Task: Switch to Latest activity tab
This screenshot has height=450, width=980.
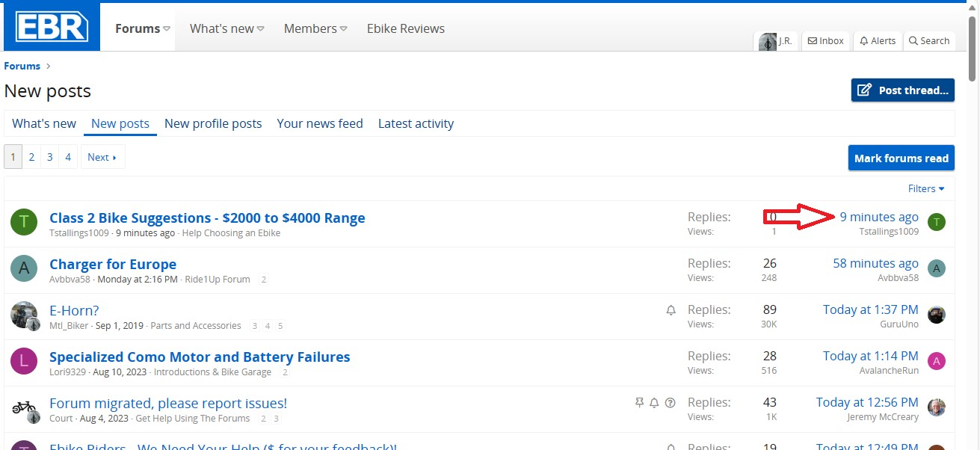Action: (x=416, y=123)
